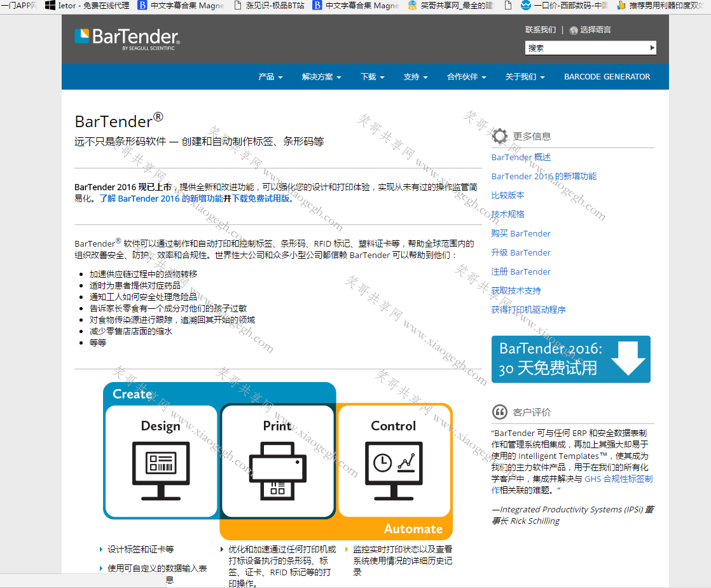This screenshot has height=588, width=711.
Task: Click the BarTender logo
Action: click(x=127, y=39)
